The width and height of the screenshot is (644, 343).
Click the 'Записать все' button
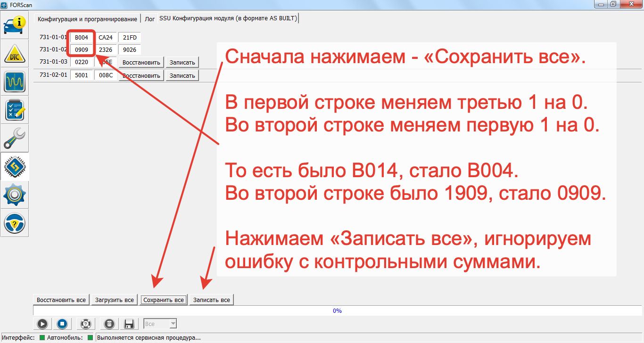coord(212,300)
